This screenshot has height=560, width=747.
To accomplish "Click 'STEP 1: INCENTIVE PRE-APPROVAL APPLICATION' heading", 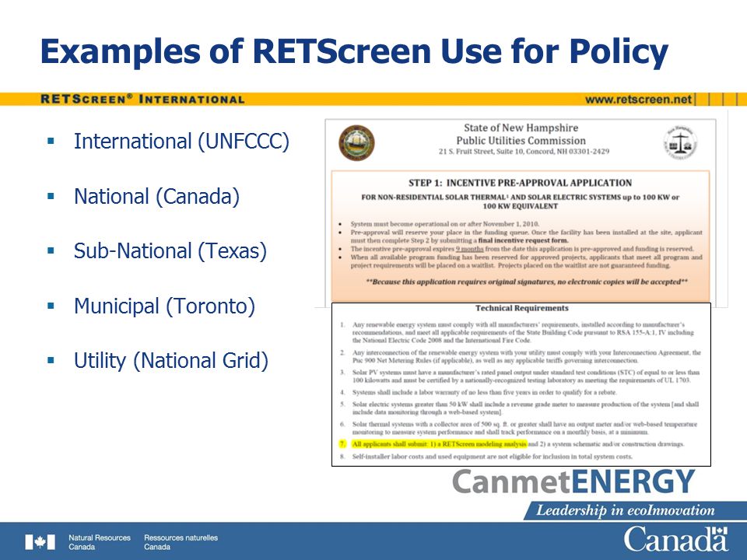I will (521, 183).
